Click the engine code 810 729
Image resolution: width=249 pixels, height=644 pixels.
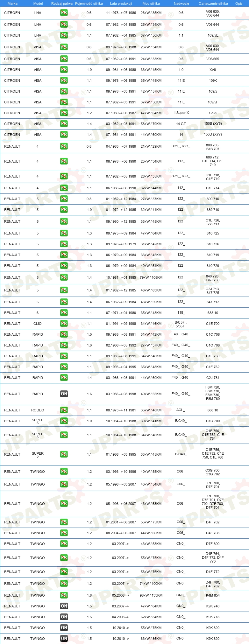coord(213,266)
